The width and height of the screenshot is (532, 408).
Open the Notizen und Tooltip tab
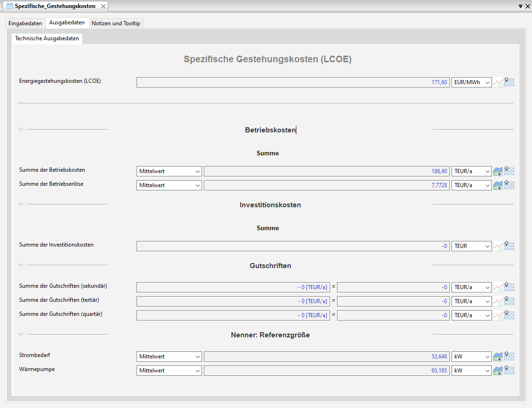click(x=116, y=23)
